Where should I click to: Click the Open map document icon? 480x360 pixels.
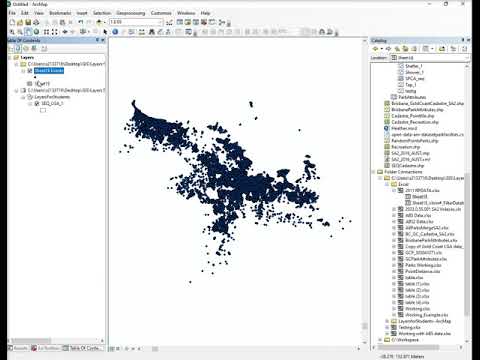tap(20, 22)
